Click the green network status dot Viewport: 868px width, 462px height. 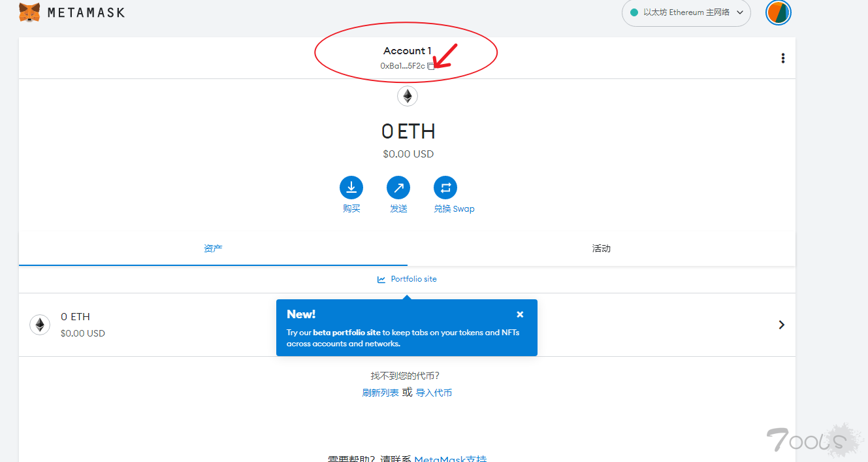(x=634, y=12)
